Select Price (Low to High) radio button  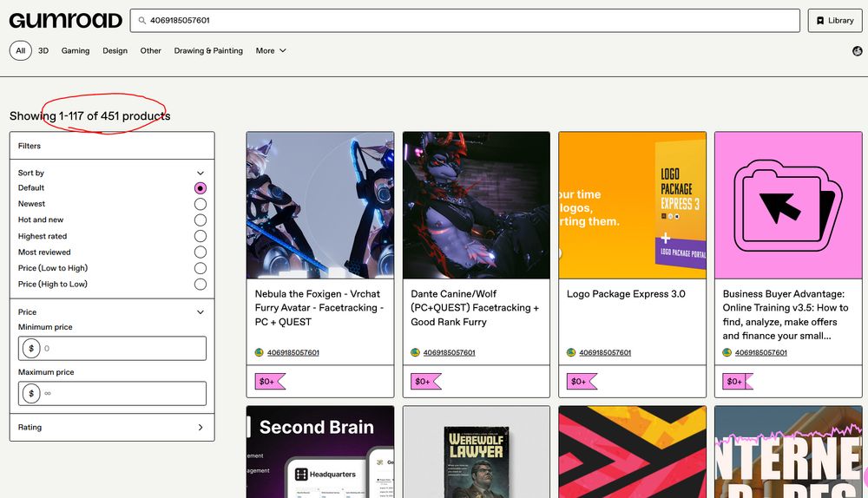coord(201,268)
